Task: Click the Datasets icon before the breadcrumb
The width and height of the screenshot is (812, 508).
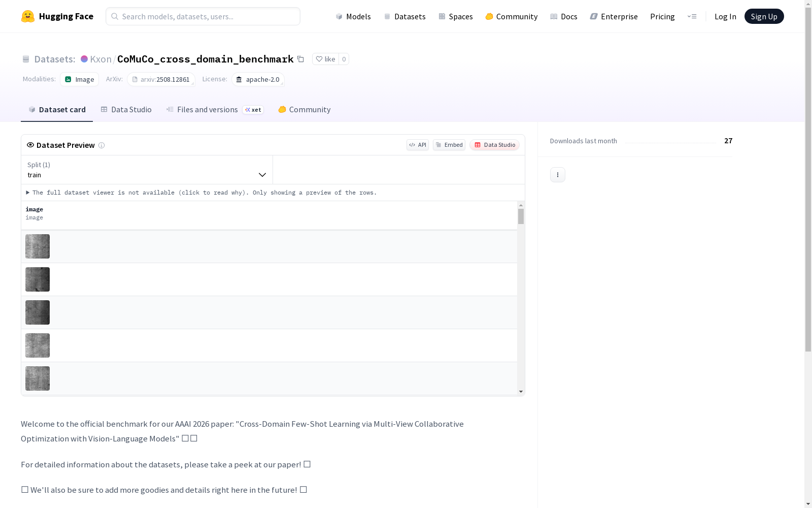Action: coord(26,59)
